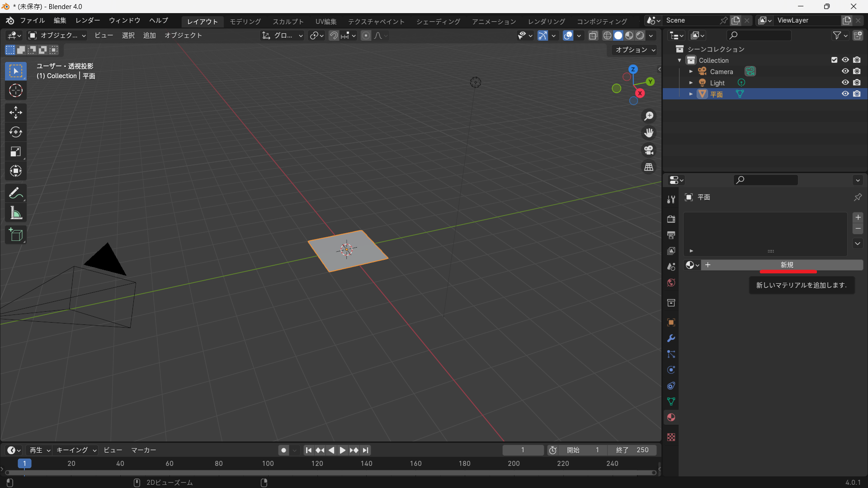Toggle Light object eye visibility
Image resolution: width=868 pixels, height=488 pixels.
pyautogui.click(x=845, y=83)
